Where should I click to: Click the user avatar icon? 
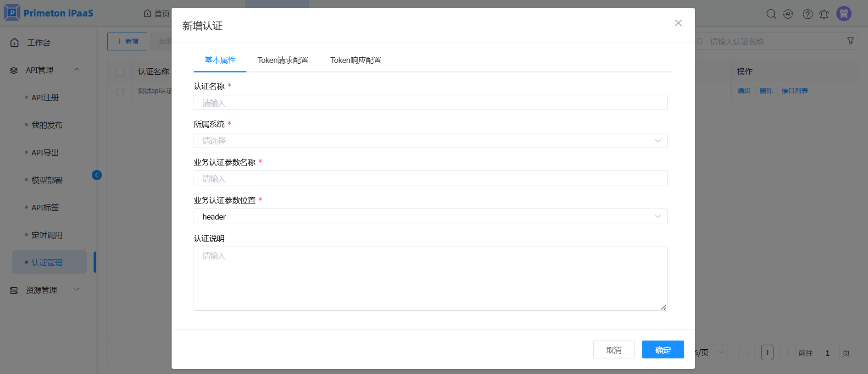point(844,14)
